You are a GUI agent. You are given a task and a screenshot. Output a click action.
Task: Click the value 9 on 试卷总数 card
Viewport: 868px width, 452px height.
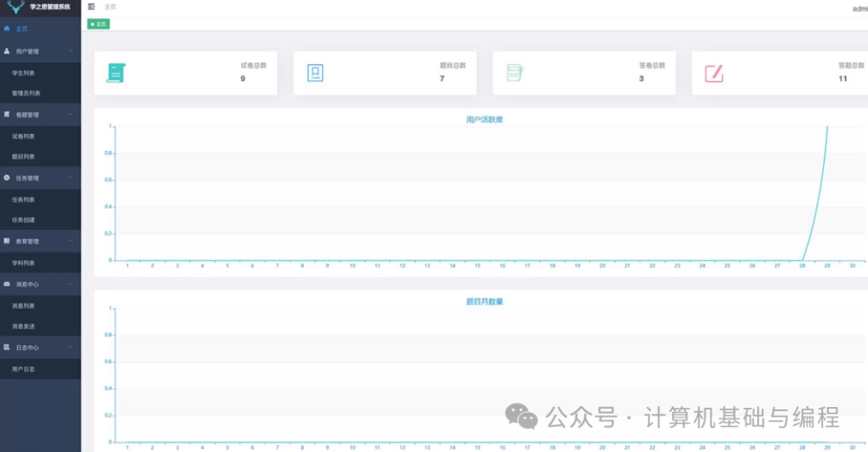(x=243, y=79)
